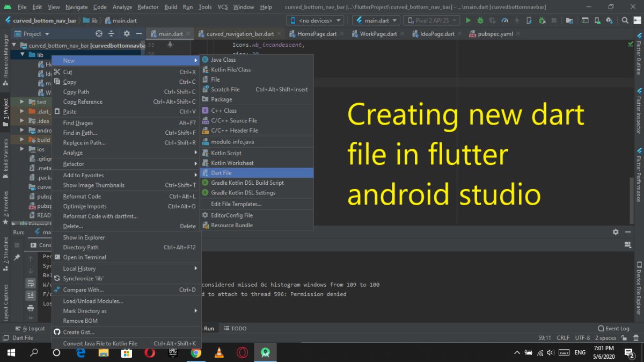Click the 2 spaces indent indicator
Image resolution: width=644 pixels, height=362 pixels.
(605, 338)
